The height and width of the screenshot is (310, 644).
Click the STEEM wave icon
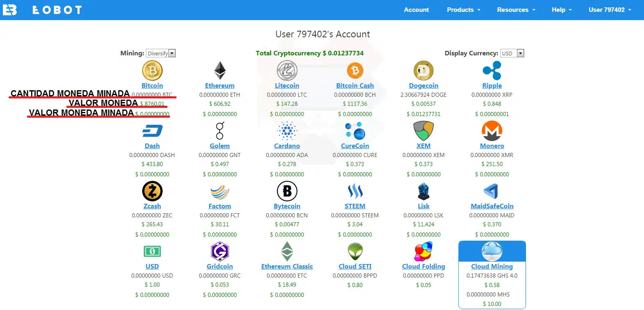click(355, 191)
